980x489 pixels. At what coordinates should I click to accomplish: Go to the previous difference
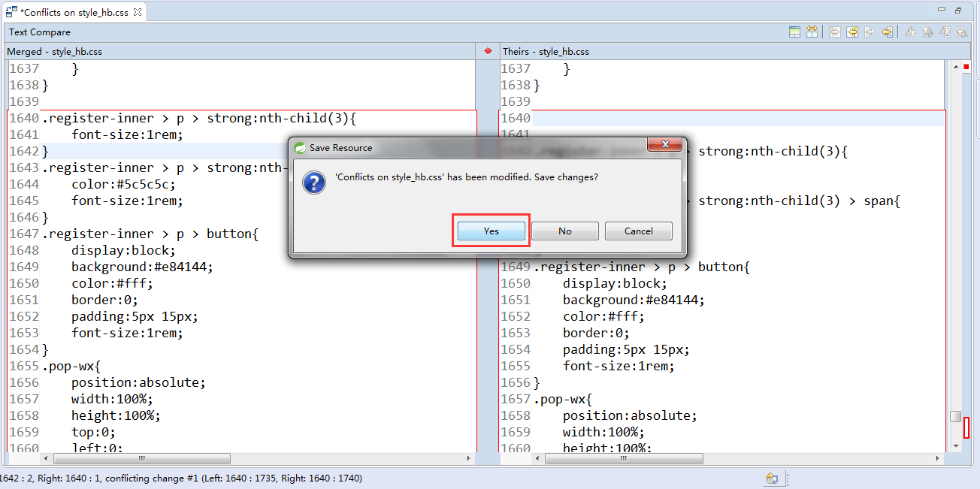pyautogui.click(x=927, y=32)
